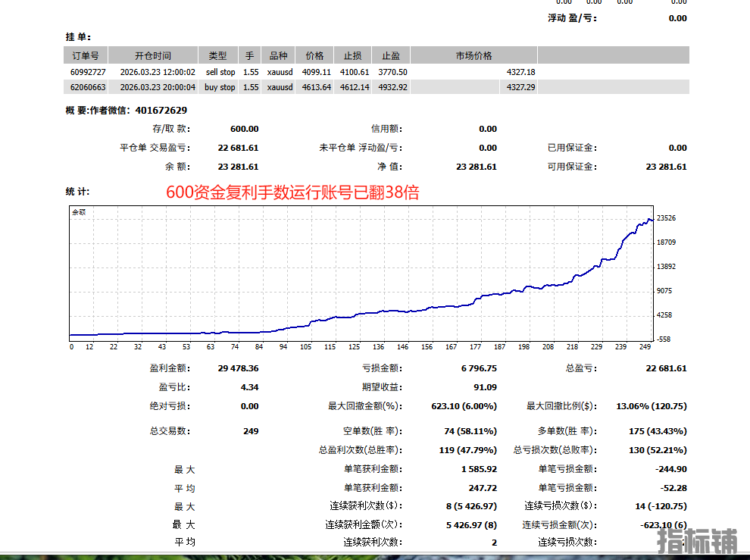Select the 止损 column header
This screenshot has width=750, height=560.
point(352,55)
